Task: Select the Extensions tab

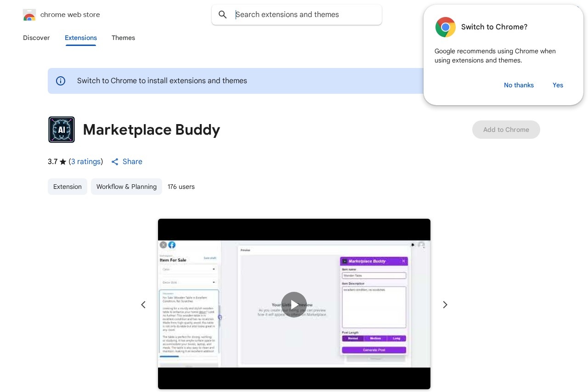Action: [x=81, y=38]
